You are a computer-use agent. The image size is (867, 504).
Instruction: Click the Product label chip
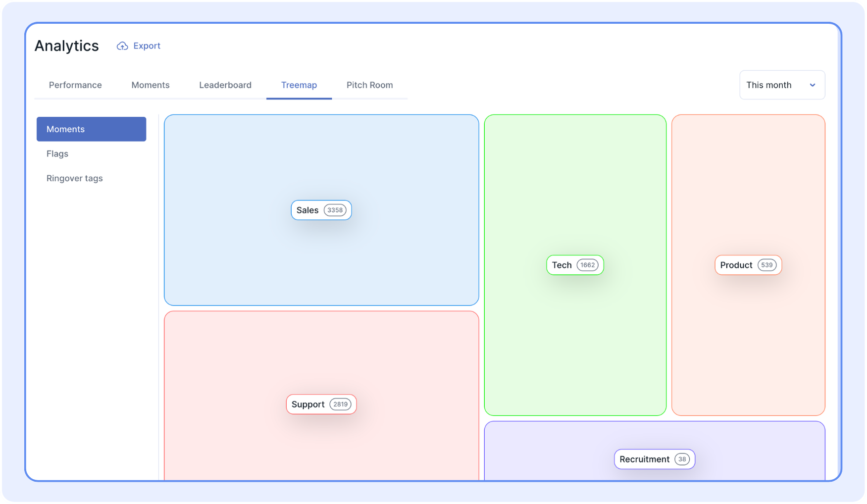point(736,265)
